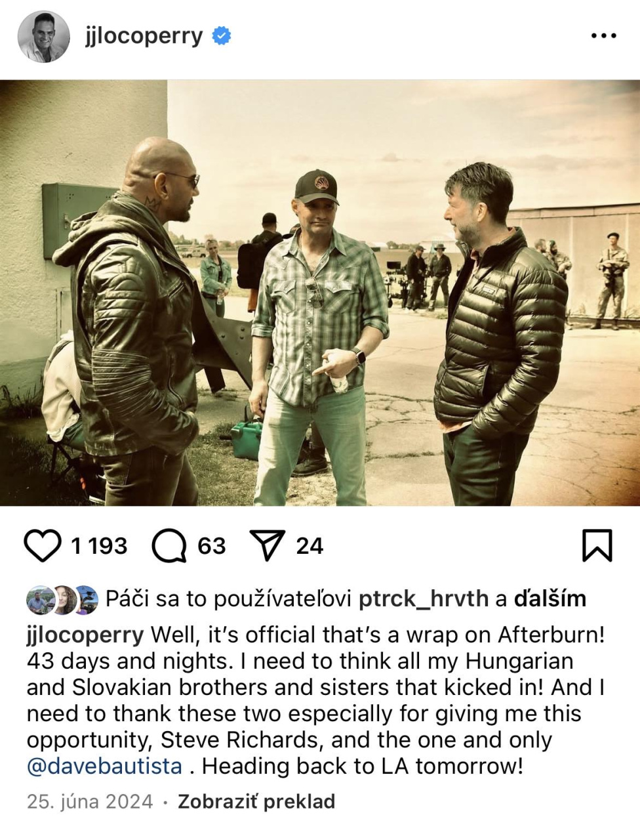Tap the liker avatars cluster

(62, 599)
